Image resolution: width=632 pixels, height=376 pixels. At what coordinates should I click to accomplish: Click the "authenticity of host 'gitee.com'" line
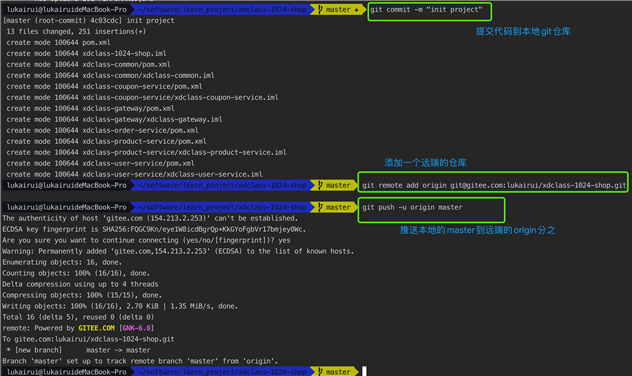click(x=150, y=218)
